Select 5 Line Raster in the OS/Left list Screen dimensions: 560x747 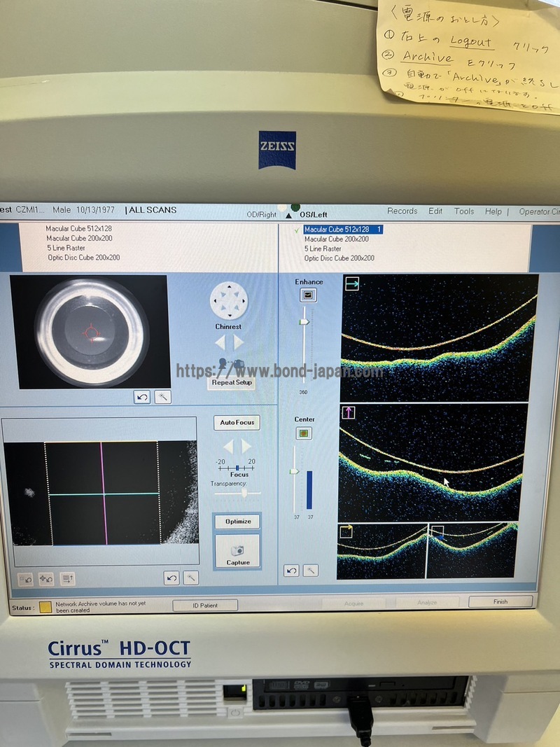[323, 249]
